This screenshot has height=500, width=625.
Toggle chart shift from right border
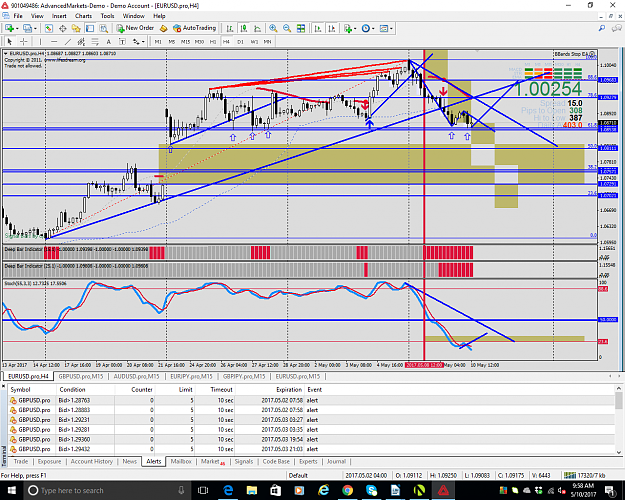332,28
